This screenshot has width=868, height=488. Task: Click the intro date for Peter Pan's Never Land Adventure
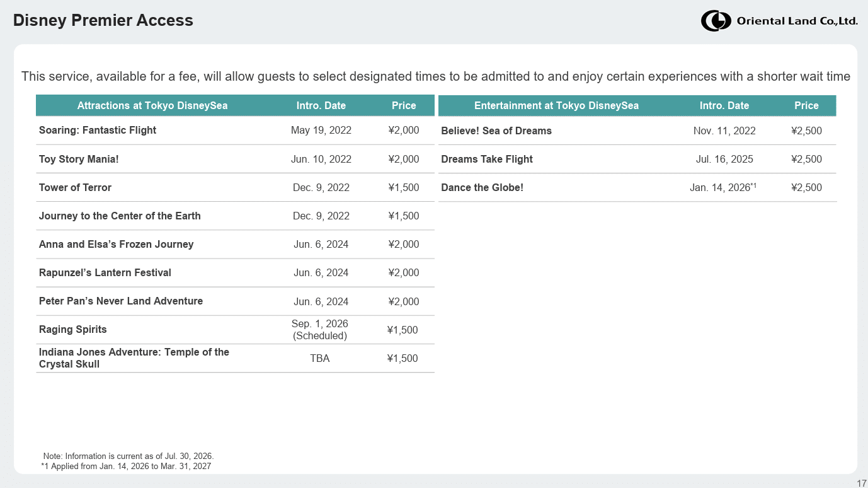[x=321, y=301]
